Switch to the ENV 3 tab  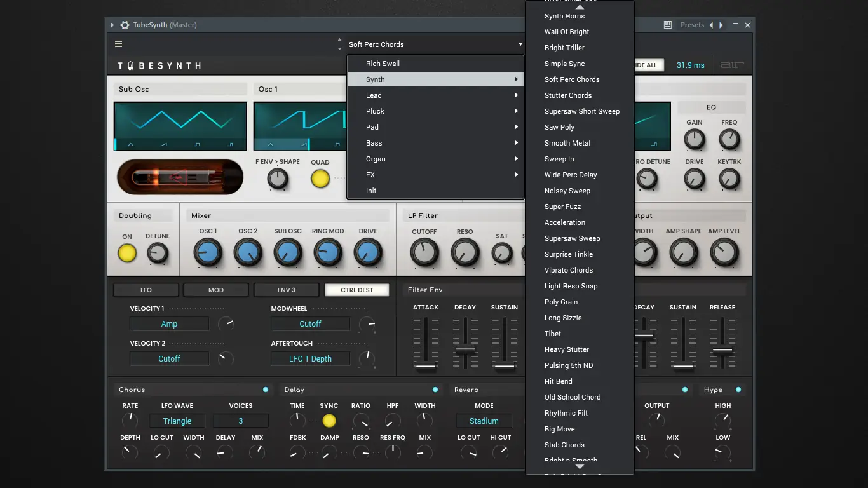pos(286,290)
